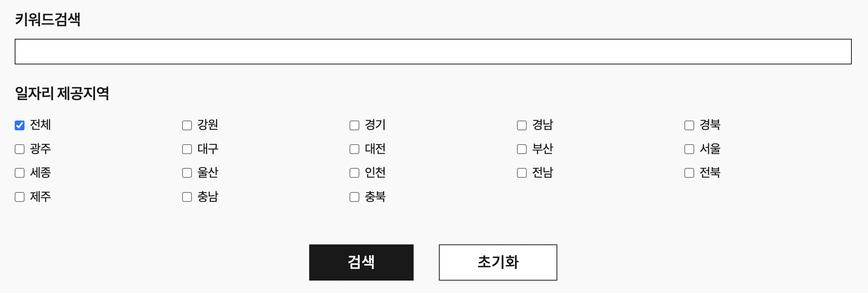Check the 제주 region checkbox
Viewport: 868px width, 293px height.
19,197
